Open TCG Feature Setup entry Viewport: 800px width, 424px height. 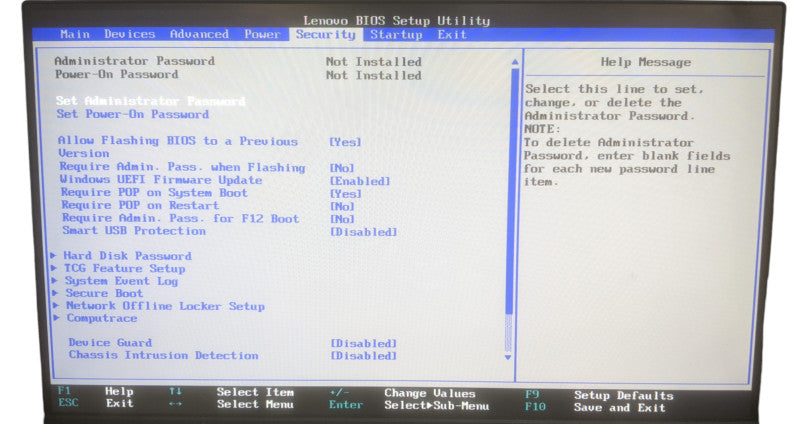point(124,268)
